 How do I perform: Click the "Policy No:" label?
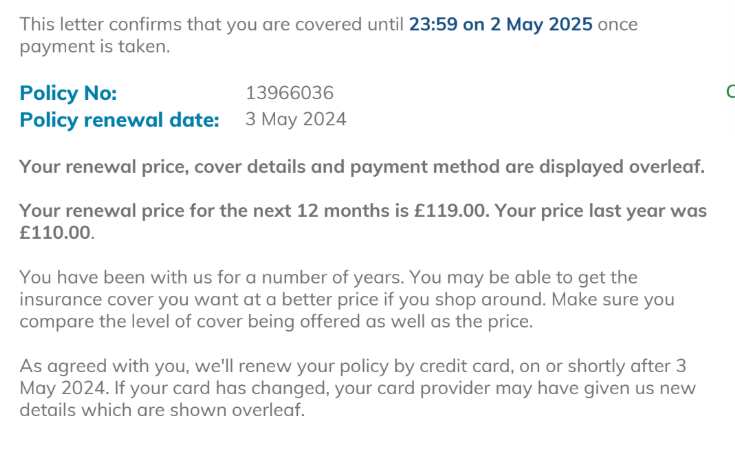pyautogui.click(x=68, y=93)
